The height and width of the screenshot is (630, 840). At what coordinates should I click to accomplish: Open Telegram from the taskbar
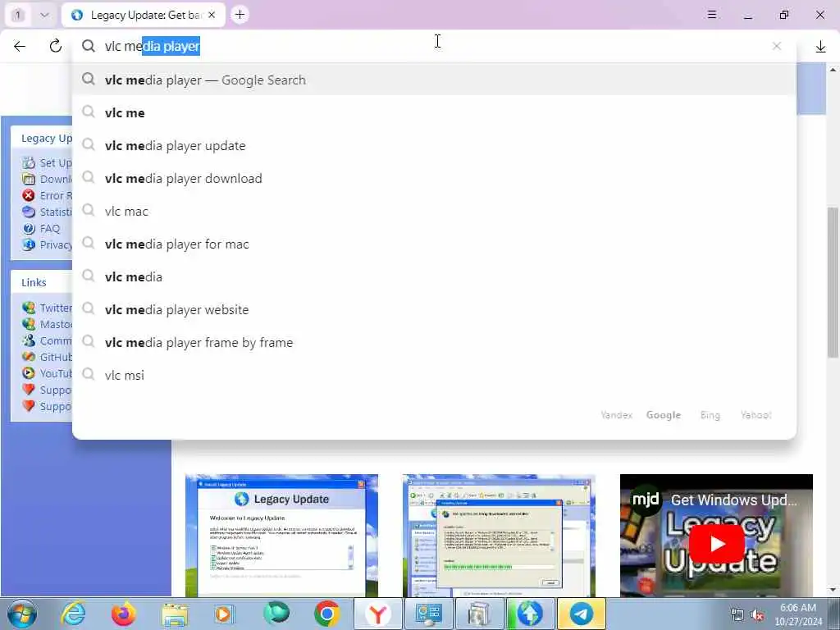tap(582, 614)
